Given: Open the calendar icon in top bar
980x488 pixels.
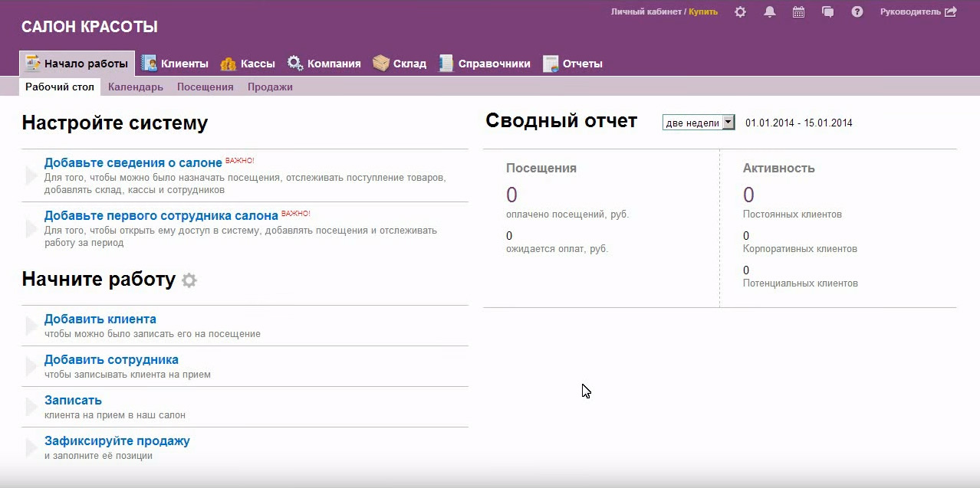Looking at the screenshot, I should click(x=798, y=12).
